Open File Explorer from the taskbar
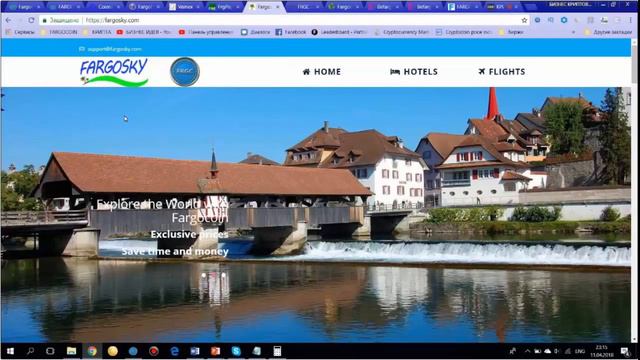This screenshot has height=360, width=640. 71,351
